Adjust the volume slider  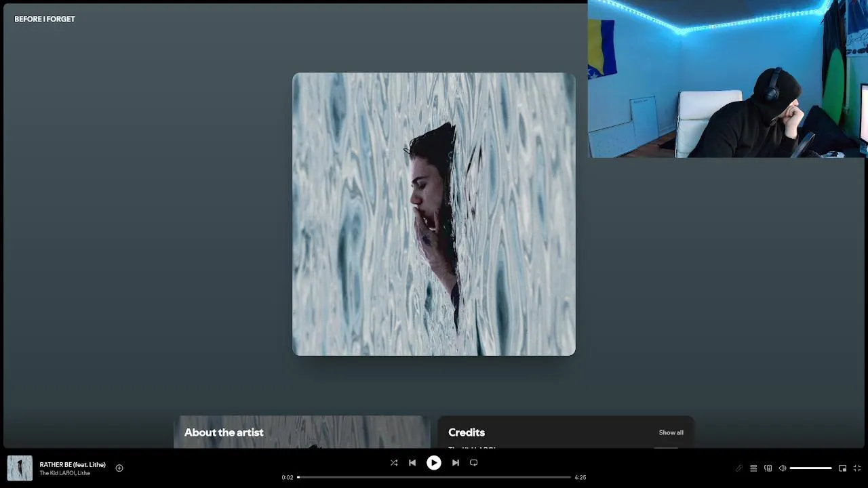(x=810, y=468)
